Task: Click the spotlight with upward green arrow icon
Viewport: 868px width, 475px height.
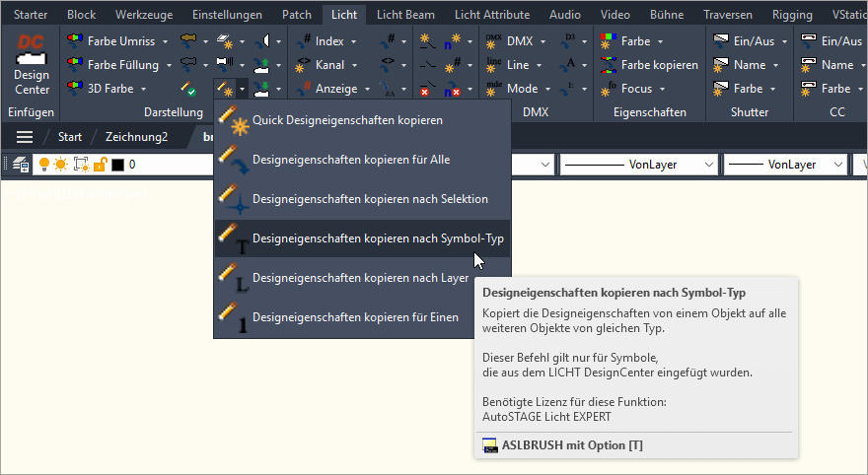Action: pos(261,65)
